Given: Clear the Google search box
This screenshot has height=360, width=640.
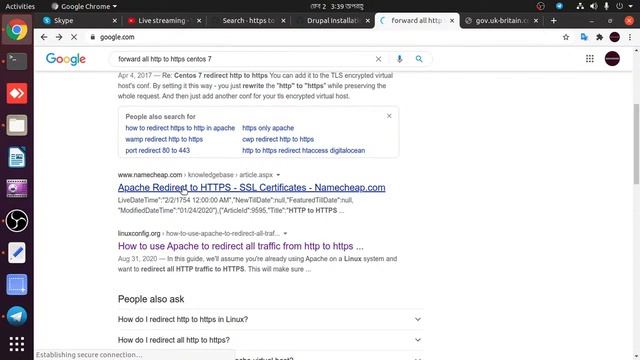Looking at the screenshot, I should point(378,59).
